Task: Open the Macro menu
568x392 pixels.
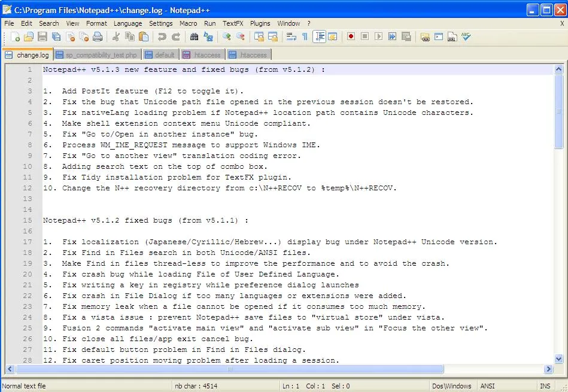Action: click(x=189, y=23)
